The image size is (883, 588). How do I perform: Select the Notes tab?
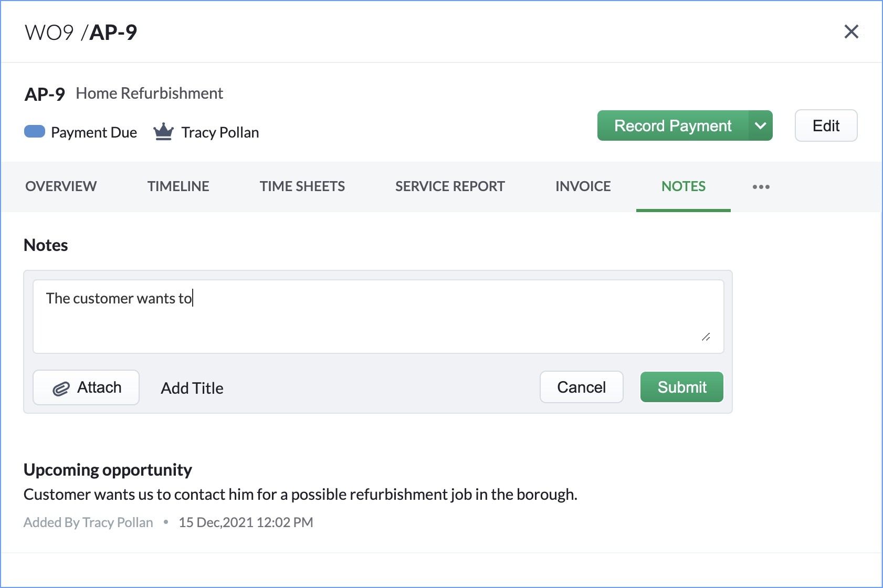point(683,186)
